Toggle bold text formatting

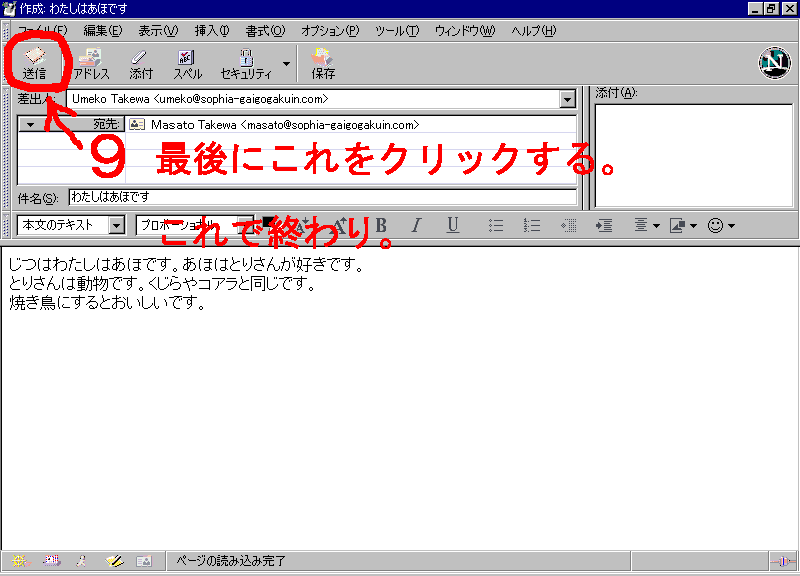pyautogui.click(x=380, y=226)
